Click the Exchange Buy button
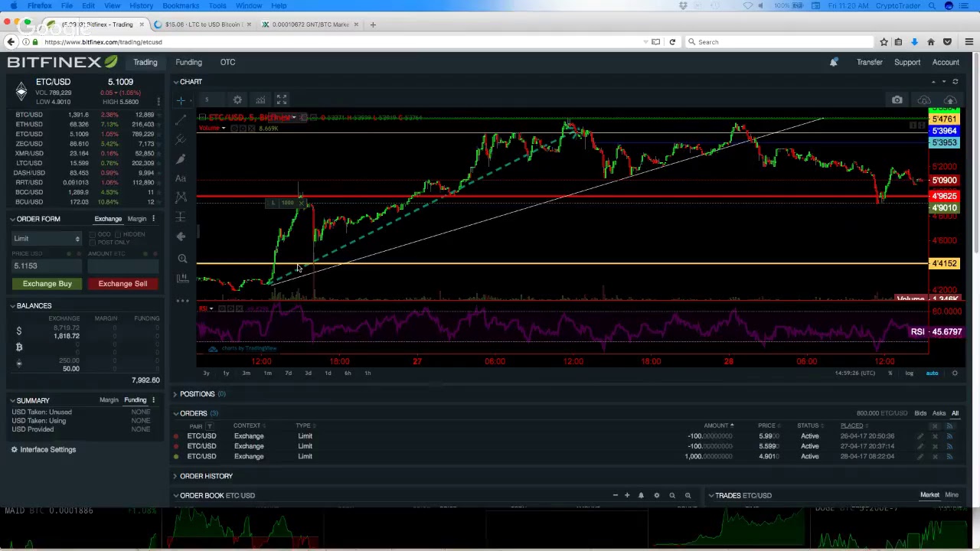This screenshot has height=551, width=980. pos(47,284)
